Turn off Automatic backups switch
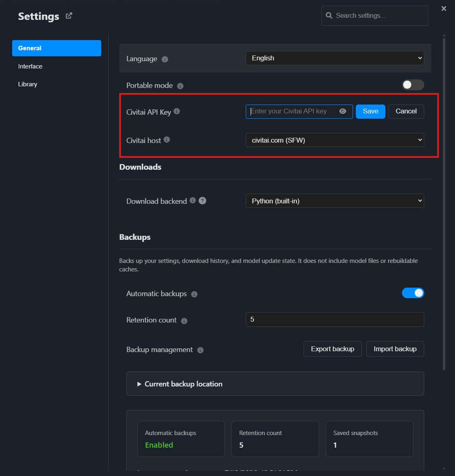The width and height of the screenshot is (455, 476). (413, 293)
